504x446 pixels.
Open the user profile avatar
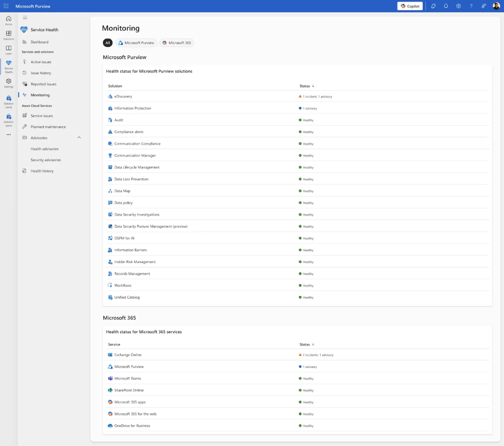(496, 6)
